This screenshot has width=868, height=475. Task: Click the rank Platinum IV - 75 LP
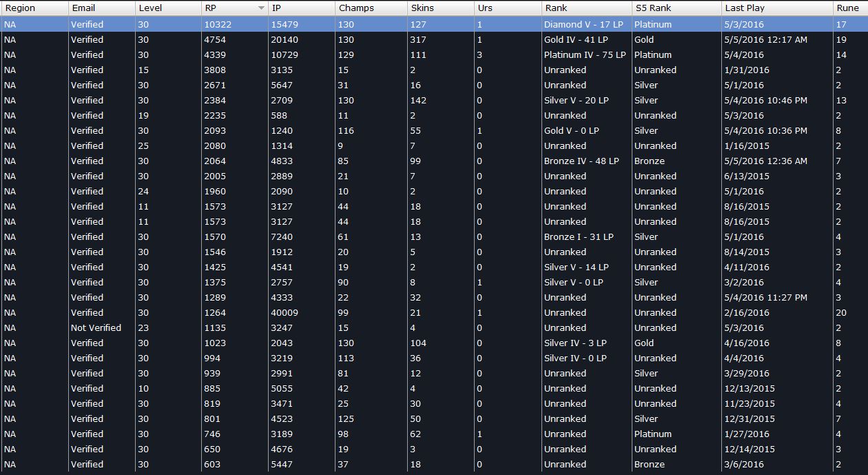(x=585, y=54)
